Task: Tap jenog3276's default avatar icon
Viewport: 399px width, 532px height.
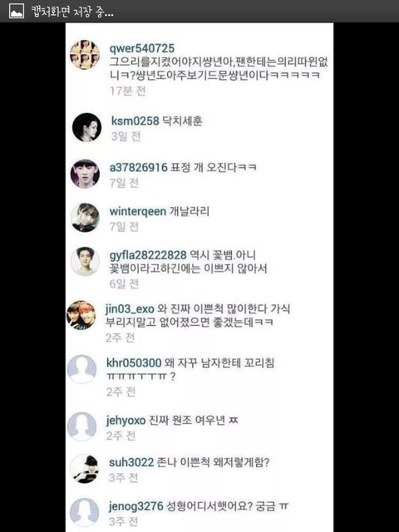Action: 85,512
